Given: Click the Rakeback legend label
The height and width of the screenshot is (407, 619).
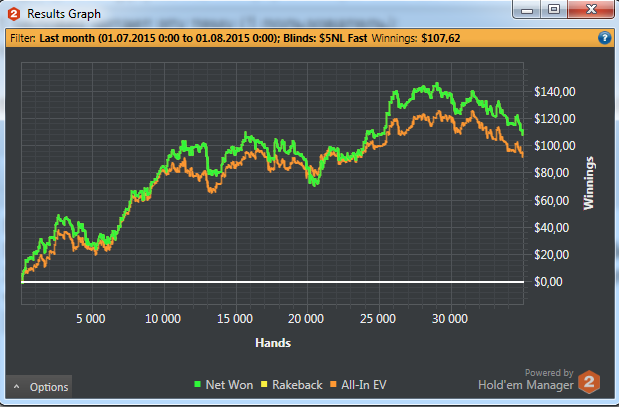Looking at the screenshot, I should pos(297,385).
